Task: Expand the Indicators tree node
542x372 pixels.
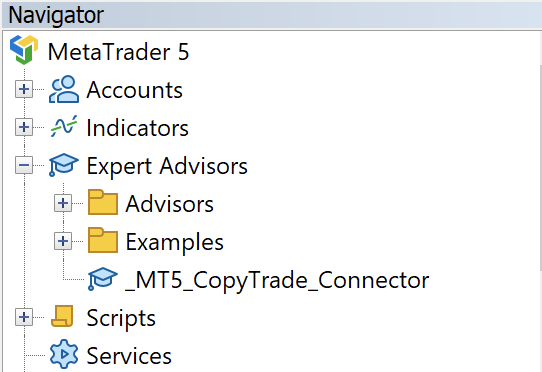Action: coord(24,128)
